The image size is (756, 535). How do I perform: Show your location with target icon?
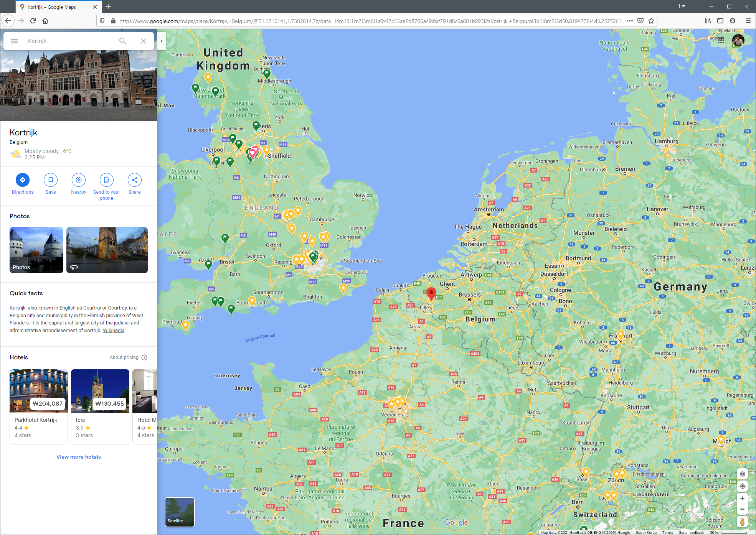(x=742, y=486)
